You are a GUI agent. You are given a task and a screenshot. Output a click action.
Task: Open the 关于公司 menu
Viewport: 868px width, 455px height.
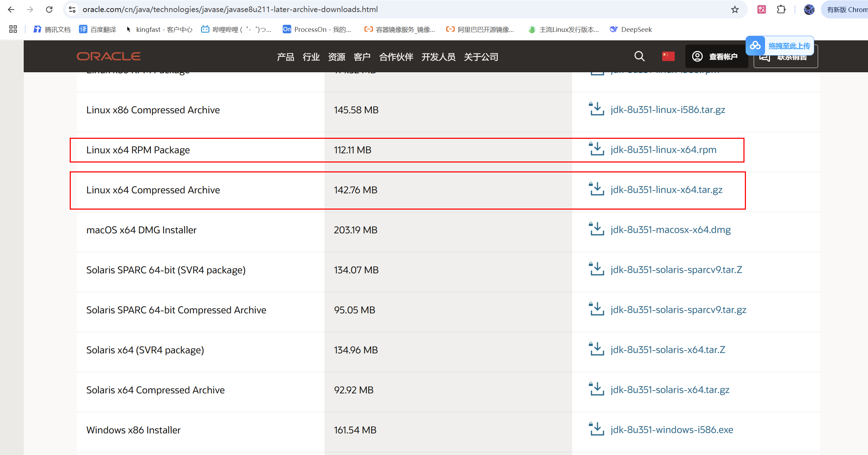[481, 57]
